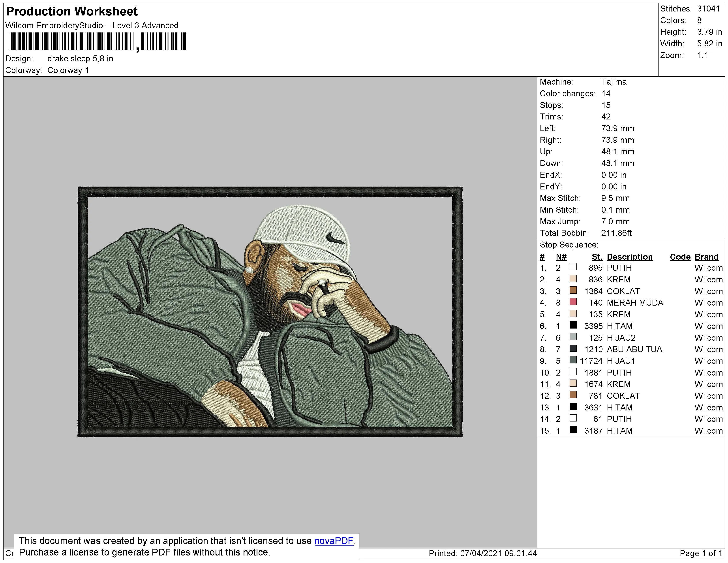Click the EndX value 0.00 in
Image resolution: width=728 pixels, height=563 pixels.
click(x=614, y=175)
